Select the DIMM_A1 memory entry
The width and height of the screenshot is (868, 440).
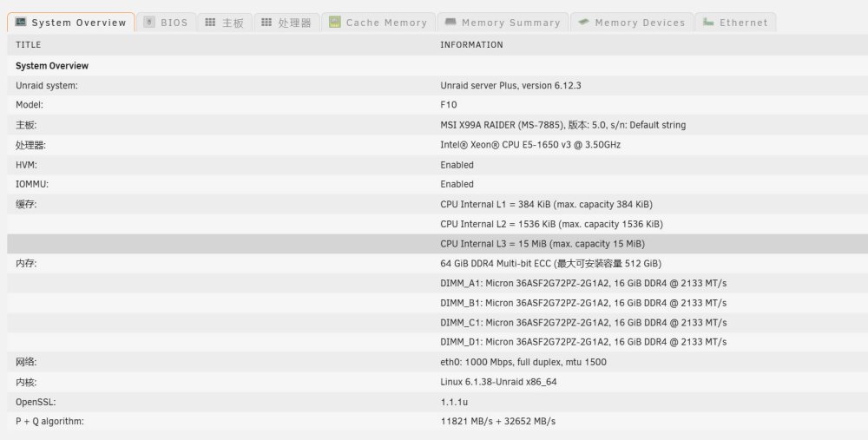pos(583,284)
